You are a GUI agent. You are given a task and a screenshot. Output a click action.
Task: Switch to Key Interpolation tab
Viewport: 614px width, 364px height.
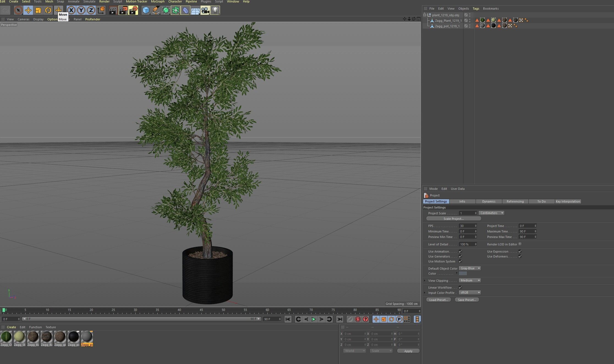click(x=568, y=201)
